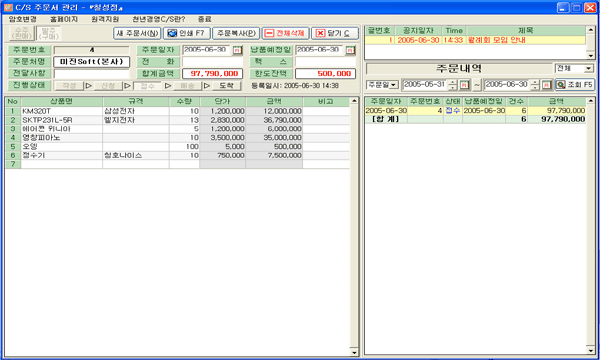Image resolution: width=600 pixels, height=360 pixels.
Task: Click the 합계금액 value 97,790,000 field
Action: tap(212, 73)
